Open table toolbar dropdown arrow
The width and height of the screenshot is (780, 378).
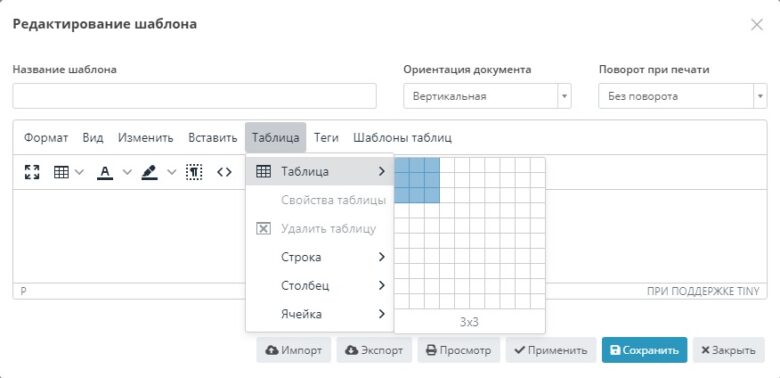(x=79, y=172)
